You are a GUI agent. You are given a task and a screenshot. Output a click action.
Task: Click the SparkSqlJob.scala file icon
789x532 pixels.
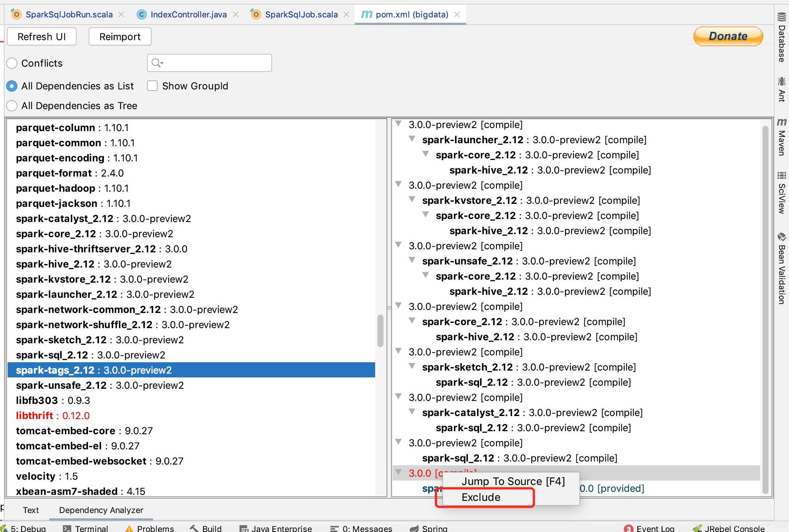255,14
